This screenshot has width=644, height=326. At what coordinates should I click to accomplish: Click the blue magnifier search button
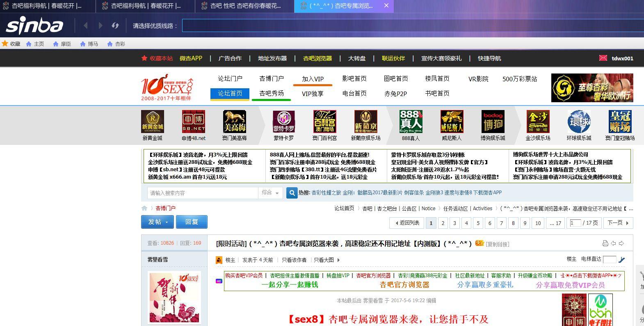(292, 193)
